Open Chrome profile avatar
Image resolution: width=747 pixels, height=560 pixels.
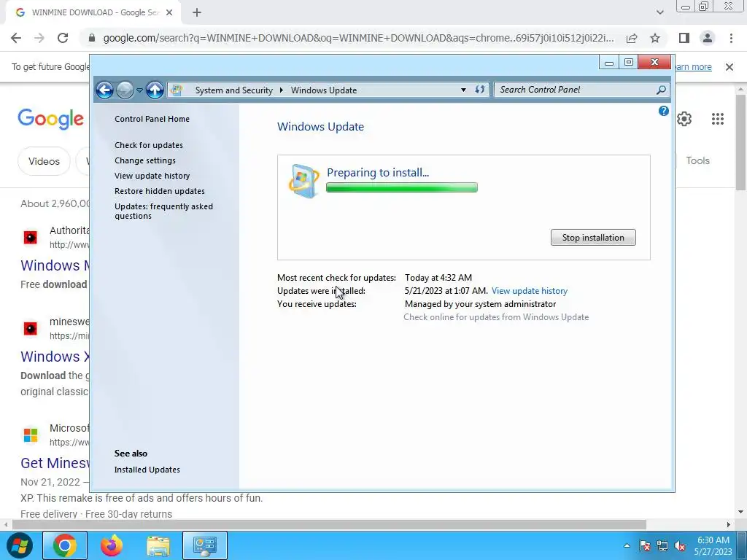coord(708,38)
